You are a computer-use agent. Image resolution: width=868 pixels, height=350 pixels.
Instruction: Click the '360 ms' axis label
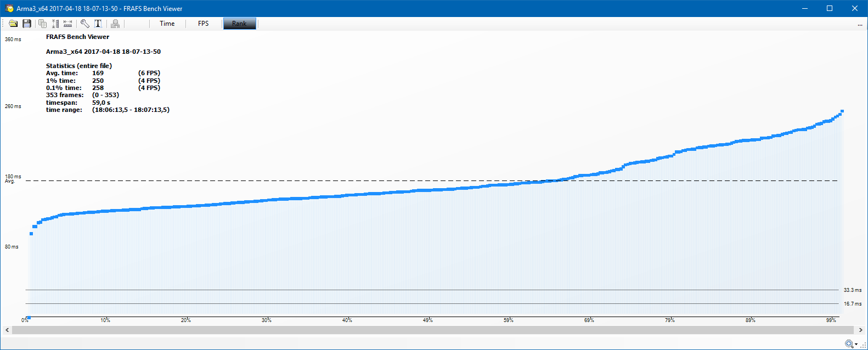(x=13, y=39)
